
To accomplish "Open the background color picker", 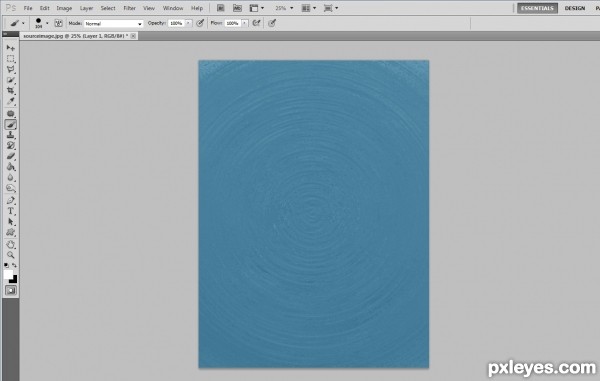I will click(x=15, y=280).
